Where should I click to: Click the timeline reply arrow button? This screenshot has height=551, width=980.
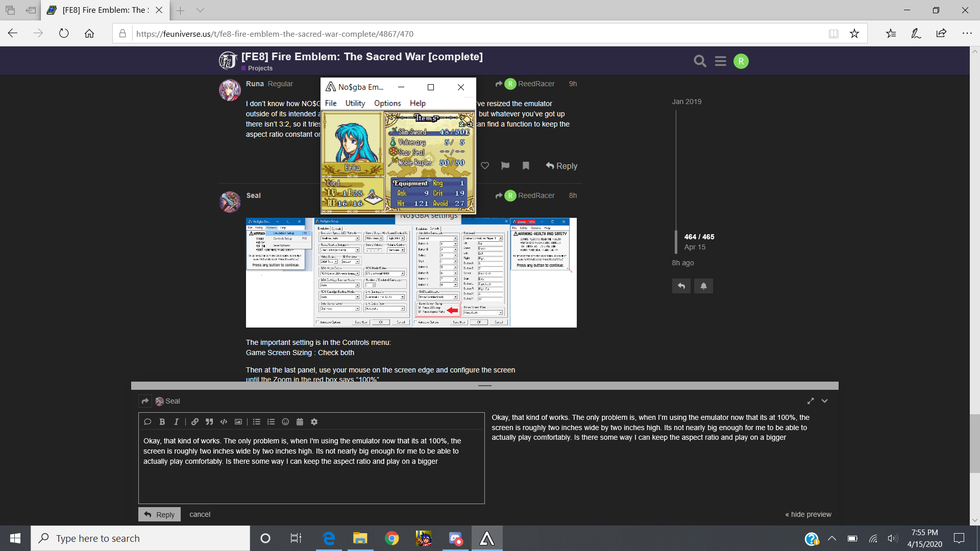tap(681, 286)
